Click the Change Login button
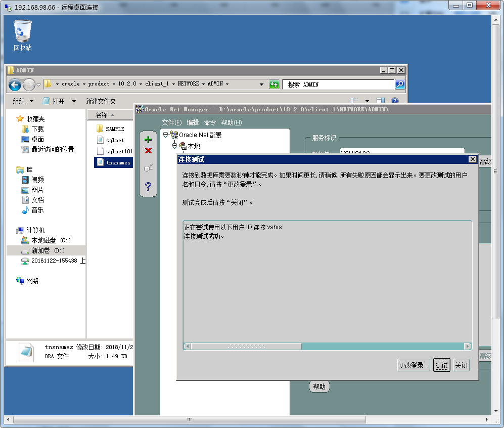 click(x=414, y=365)
